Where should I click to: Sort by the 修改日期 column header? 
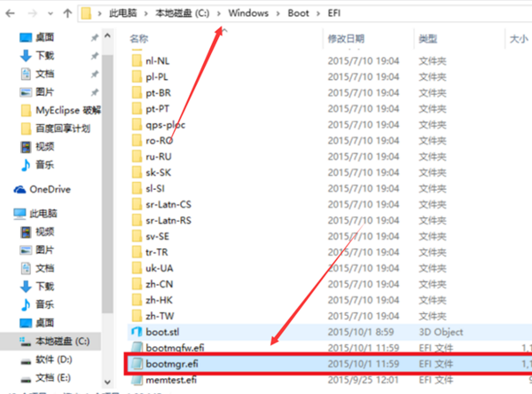(368, 39)
